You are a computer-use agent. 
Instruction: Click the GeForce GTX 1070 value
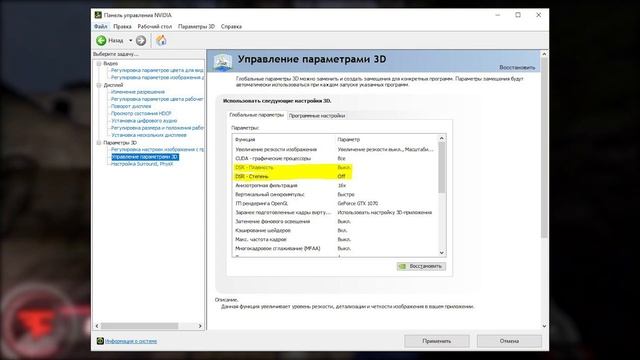(358, 203)
